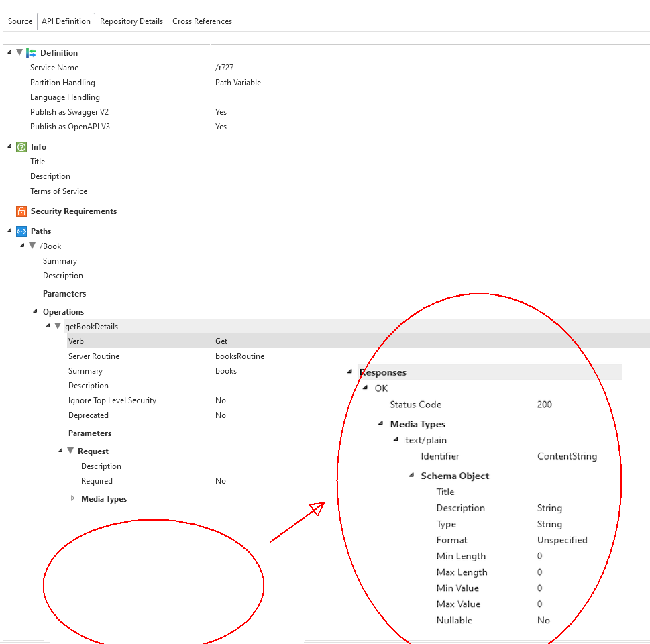Expand the Media Types node under Request

(72, 498)
